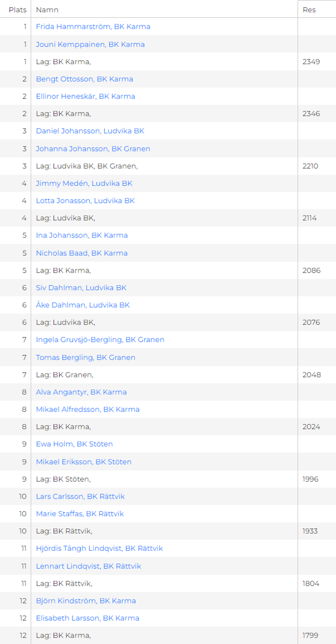The height and width of the screenshot is (644, 336).
Task: Click Siv Dahlman, Ludvika BK
Action: tap(81, 287)
